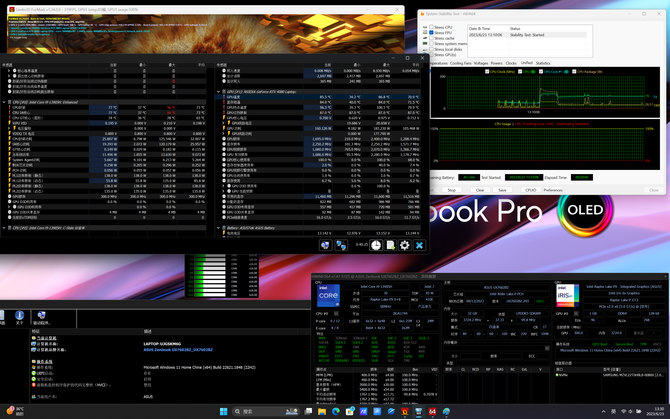Screen dimensions: 670x419
Task: Click the taskbar clock showing 13:30
Action: [656, 411]
